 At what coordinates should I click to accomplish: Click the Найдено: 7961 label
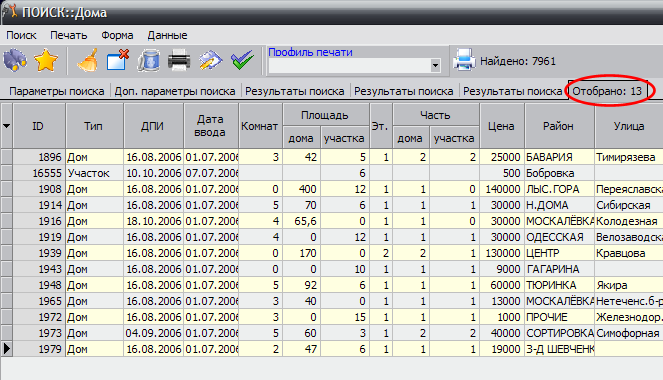518,61
